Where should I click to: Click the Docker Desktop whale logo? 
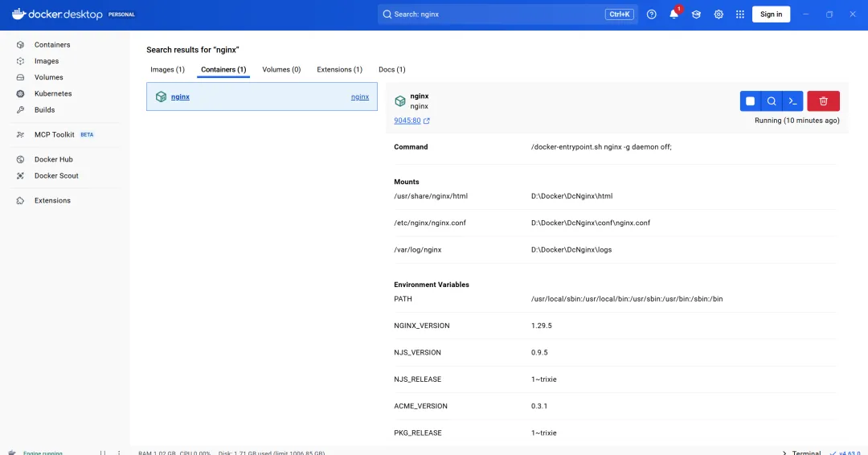coord(18,14)
